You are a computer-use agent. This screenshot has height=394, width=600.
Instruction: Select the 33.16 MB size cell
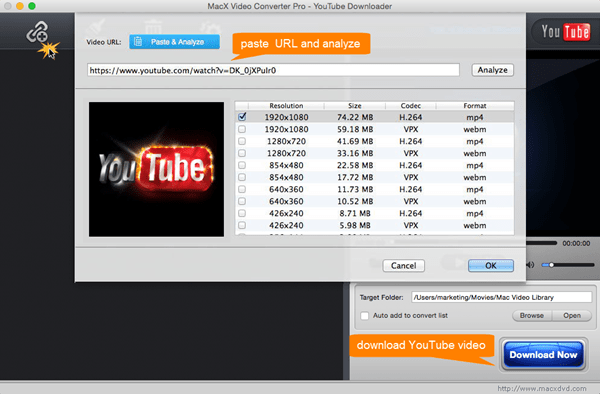[355, 153]
